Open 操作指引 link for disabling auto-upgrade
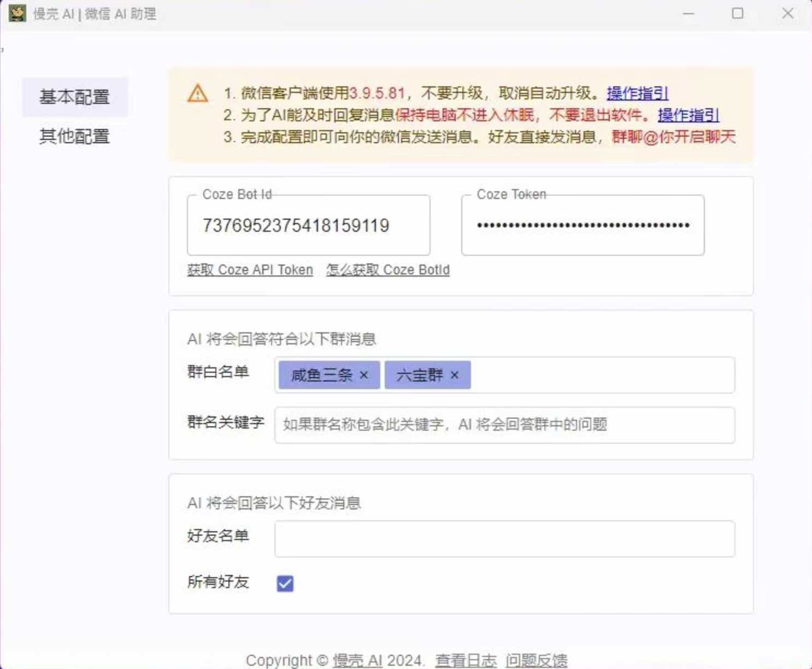This screenshot has height=669, width=812. (x=637, y=93)
